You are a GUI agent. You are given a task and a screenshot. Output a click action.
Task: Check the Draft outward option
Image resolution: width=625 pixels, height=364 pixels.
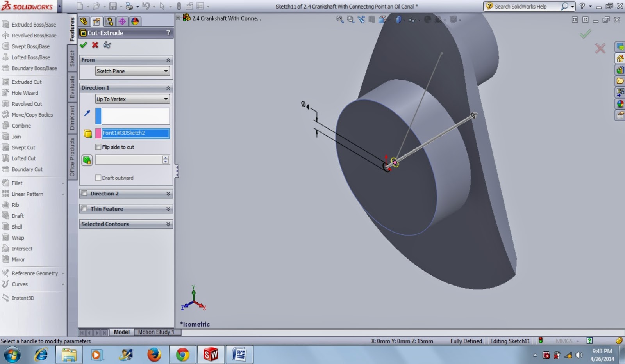(x=98, y=178)
